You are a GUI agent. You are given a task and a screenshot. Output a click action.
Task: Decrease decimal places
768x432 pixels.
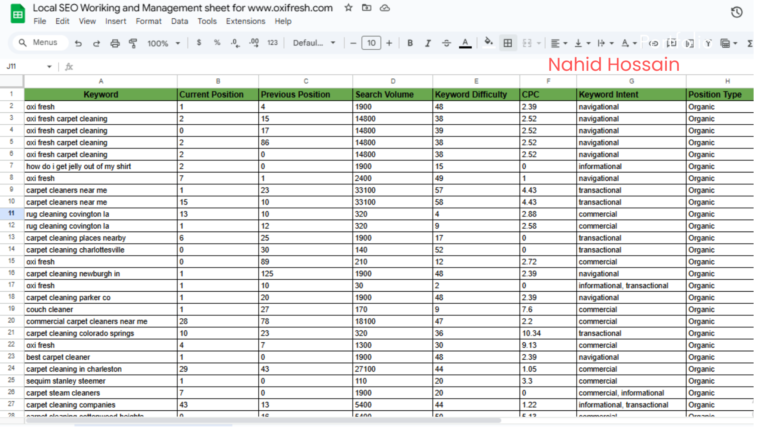[x=235, y=43]
